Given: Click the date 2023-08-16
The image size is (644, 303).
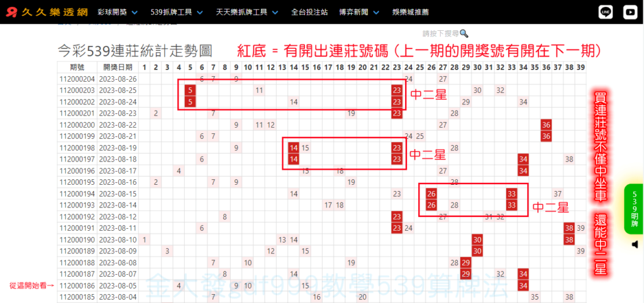Looking at the screenshot, I should pos(118,182).
